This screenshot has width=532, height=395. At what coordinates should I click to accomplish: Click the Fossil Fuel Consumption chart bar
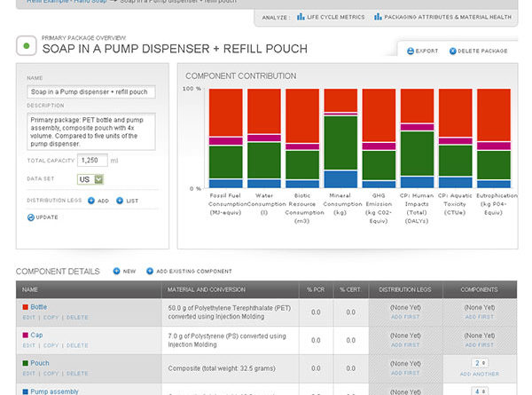225,138
